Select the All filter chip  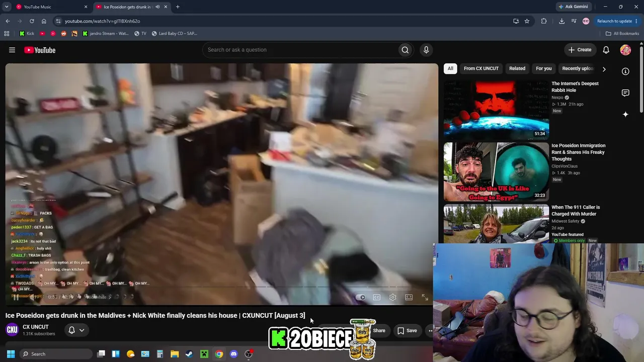450,69
